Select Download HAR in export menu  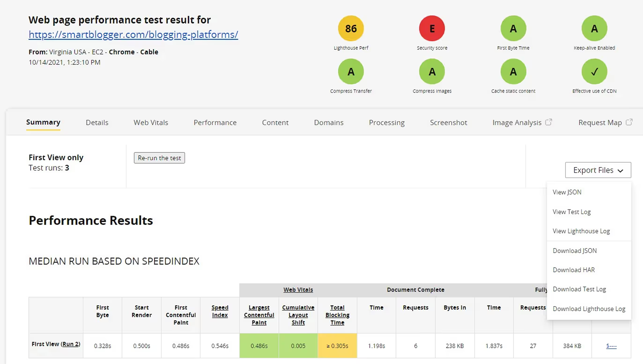tap(573, 270)
